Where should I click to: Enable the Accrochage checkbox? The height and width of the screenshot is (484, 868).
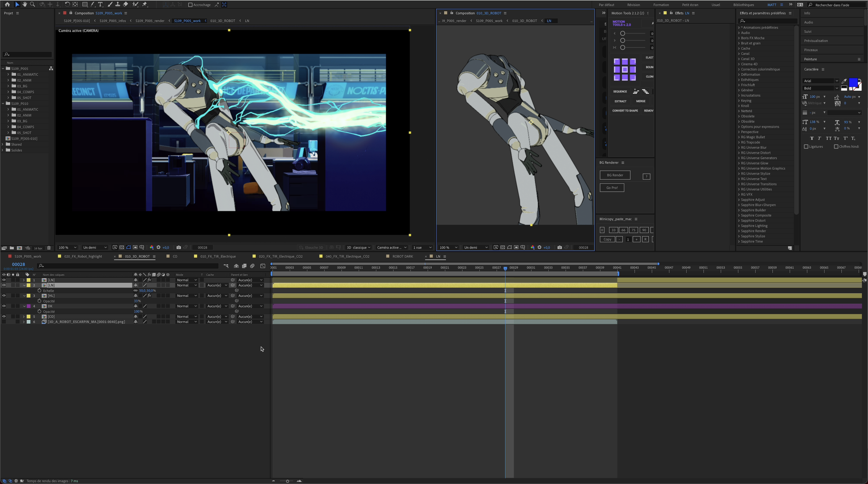point(190,5)
